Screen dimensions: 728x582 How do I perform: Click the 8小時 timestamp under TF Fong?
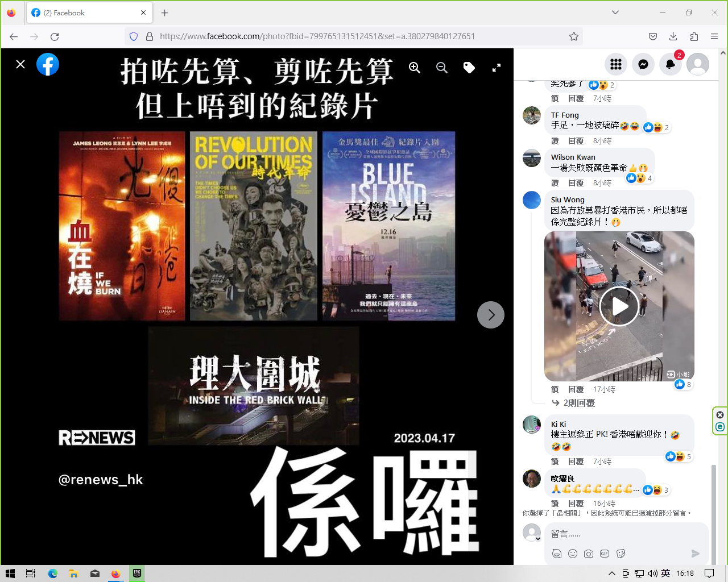click(x=602, y=141)
